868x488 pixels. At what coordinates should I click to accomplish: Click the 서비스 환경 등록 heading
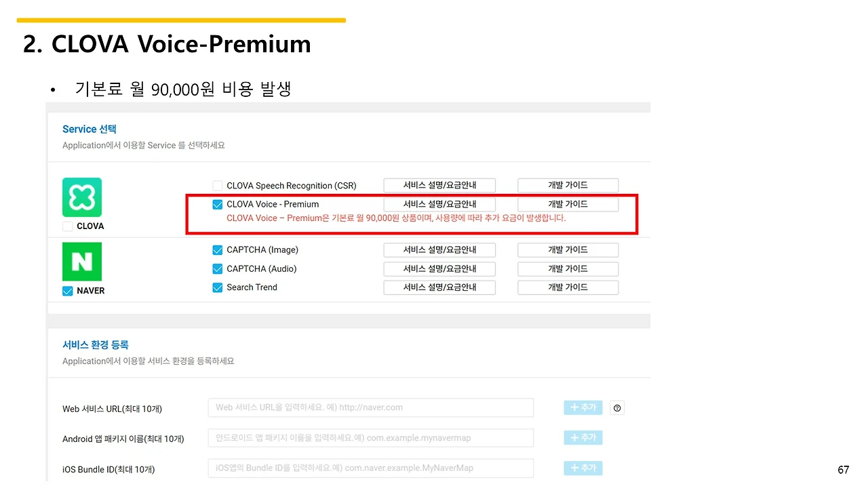coord(96,345)
